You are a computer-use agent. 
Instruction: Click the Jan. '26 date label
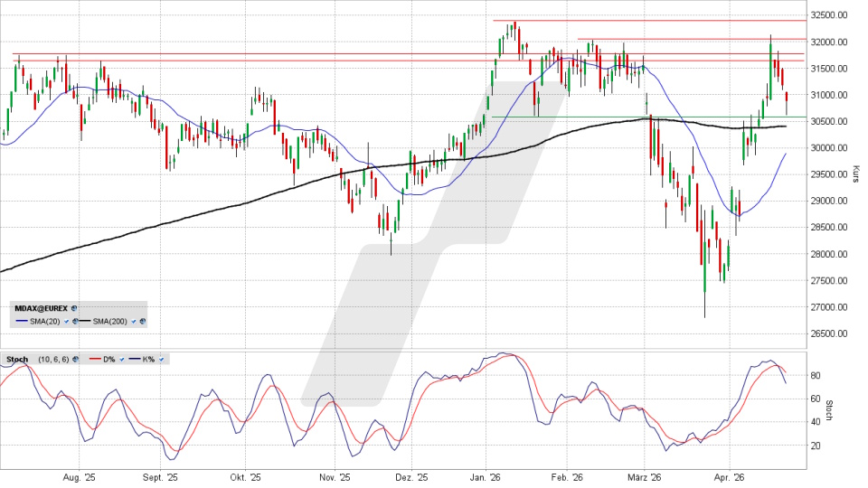pyautogui.click(x=486, y=477)
